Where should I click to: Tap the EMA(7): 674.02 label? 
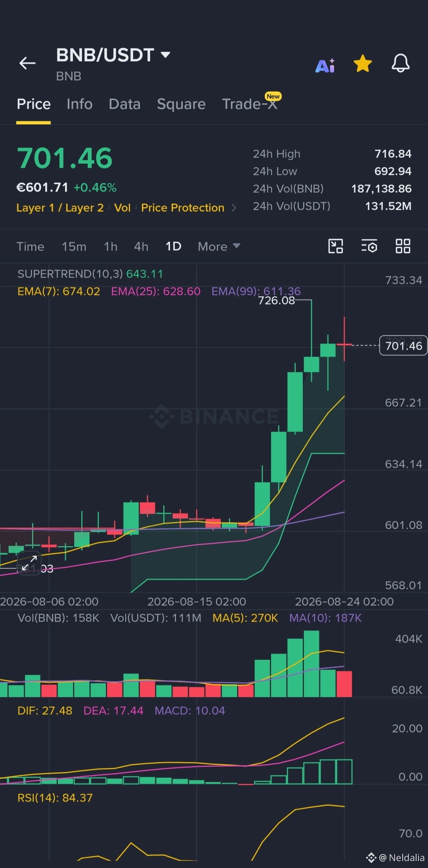click(x=59, y=291)
